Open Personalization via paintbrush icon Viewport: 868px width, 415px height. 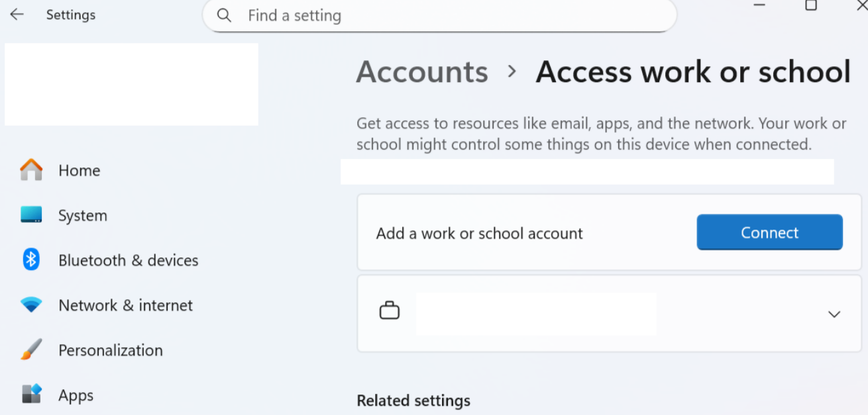[30, 350]
